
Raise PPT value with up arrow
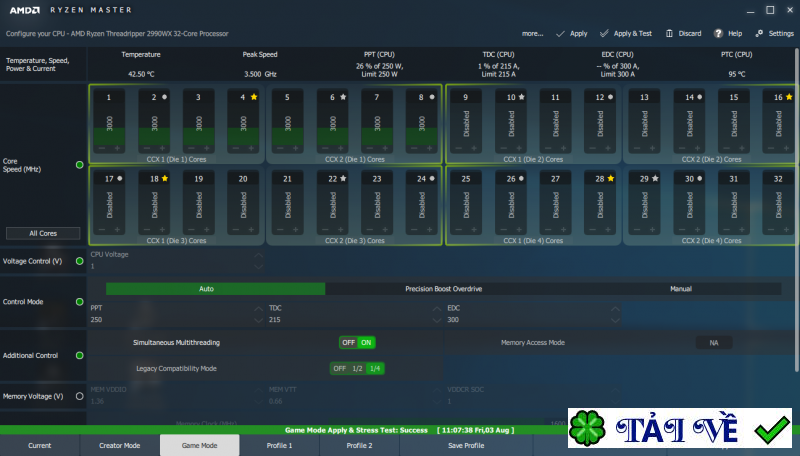coord(259,309)
